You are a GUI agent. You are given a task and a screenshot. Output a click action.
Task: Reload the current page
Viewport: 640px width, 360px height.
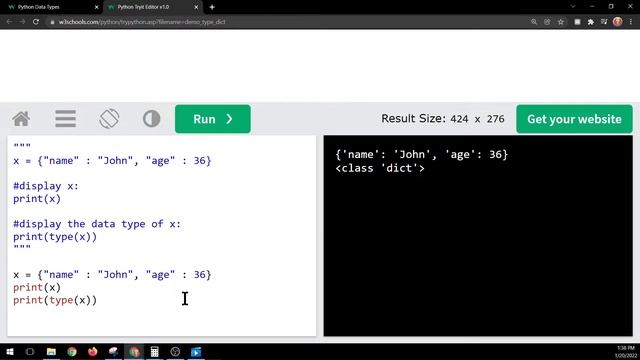point(36,22)
